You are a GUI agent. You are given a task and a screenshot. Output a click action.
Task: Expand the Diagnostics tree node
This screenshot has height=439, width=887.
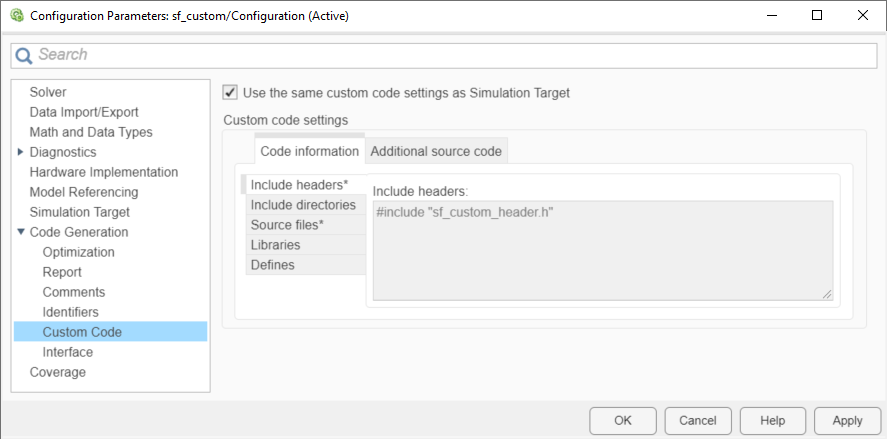coord(21,152)
